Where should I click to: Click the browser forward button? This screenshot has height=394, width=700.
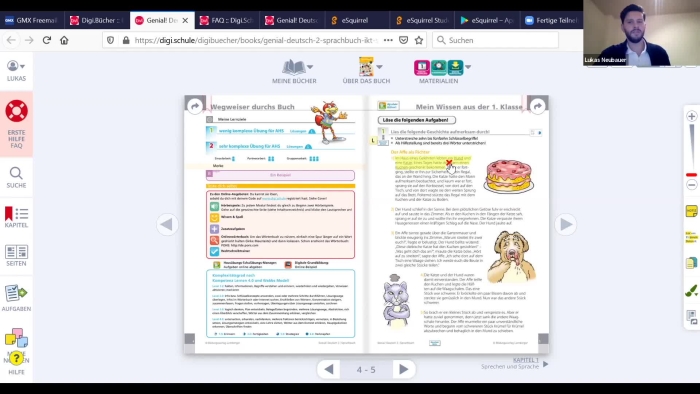tap(29, 40)
